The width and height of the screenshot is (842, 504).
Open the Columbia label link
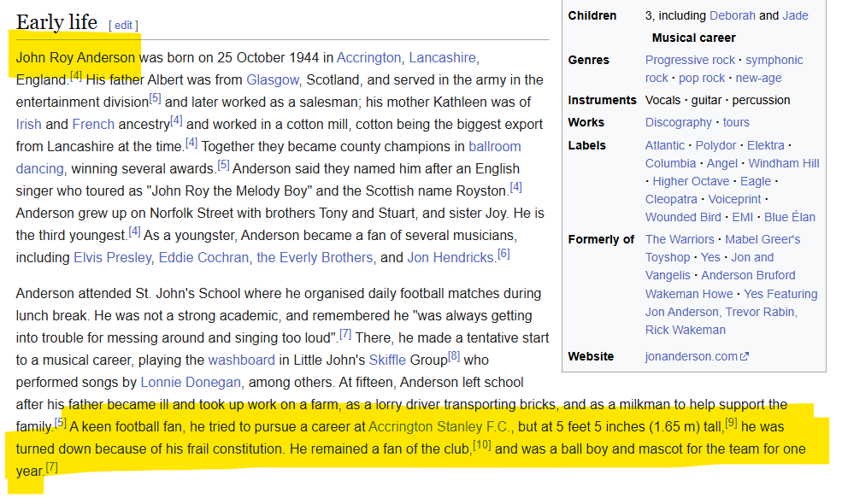coord(671,163)
